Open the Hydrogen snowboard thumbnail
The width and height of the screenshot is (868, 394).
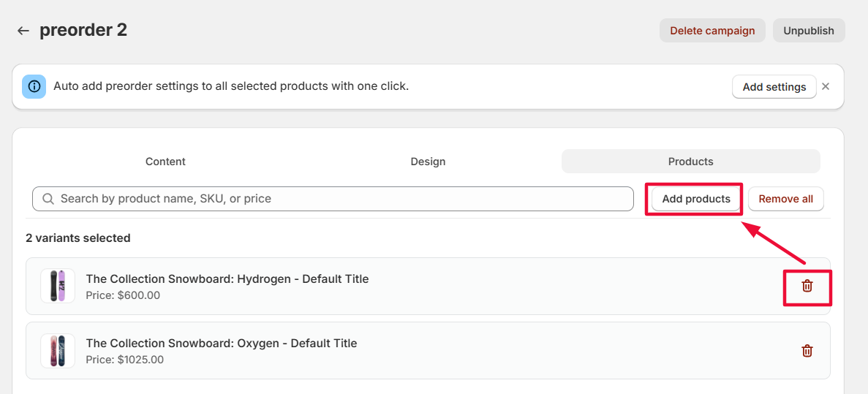58,286
